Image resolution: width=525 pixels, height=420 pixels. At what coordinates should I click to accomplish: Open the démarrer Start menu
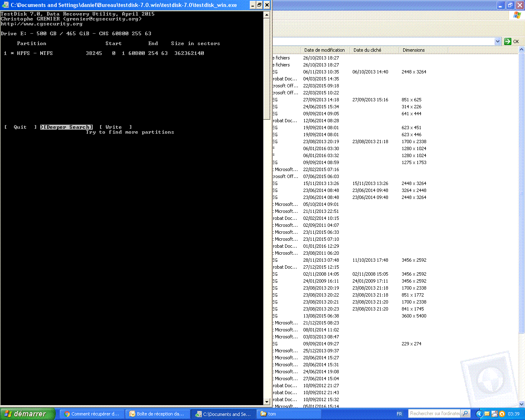(x=27, y=414)
